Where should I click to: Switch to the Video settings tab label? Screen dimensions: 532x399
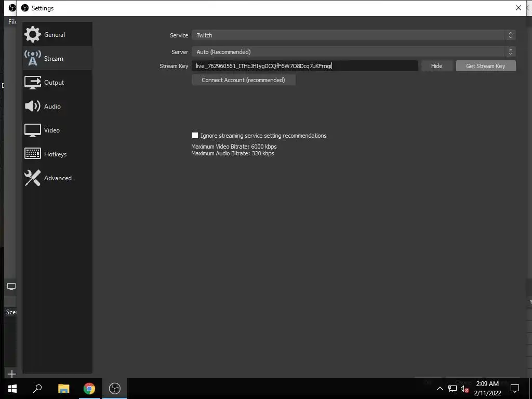coord(52,130)
